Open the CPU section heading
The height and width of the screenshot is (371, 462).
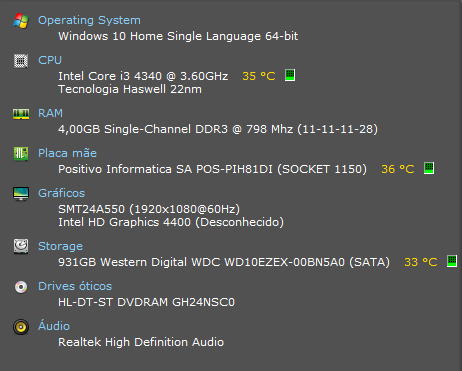[x=50, y=60]
